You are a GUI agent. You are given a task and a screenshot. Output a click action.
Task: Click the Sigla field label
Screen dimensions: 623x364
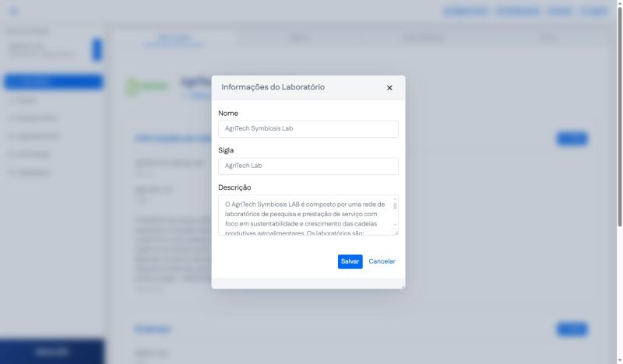(x=226, y=150)
